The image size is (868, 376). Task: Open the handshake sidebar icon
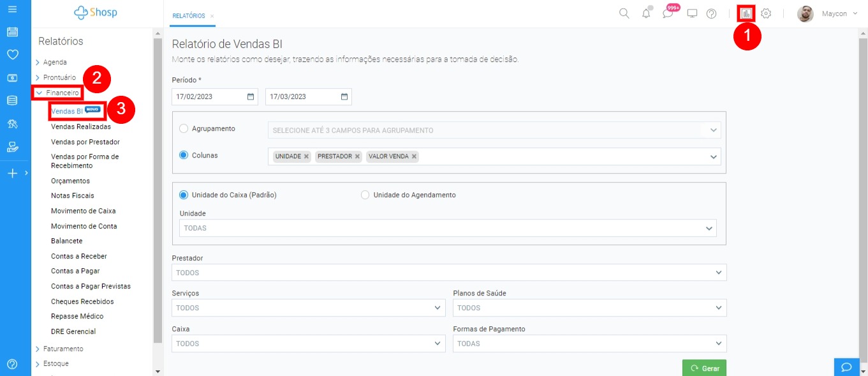[x=12, y=123]
